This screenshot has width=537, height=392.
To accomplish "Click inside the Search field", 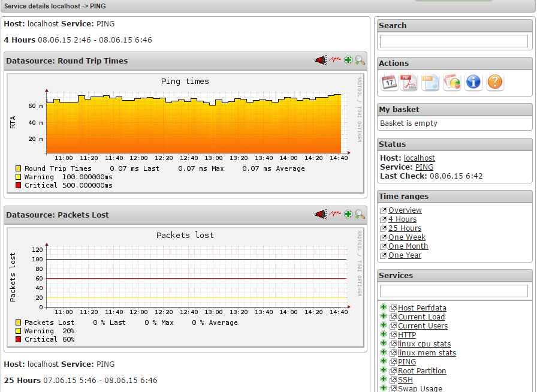I will point(454,41).
